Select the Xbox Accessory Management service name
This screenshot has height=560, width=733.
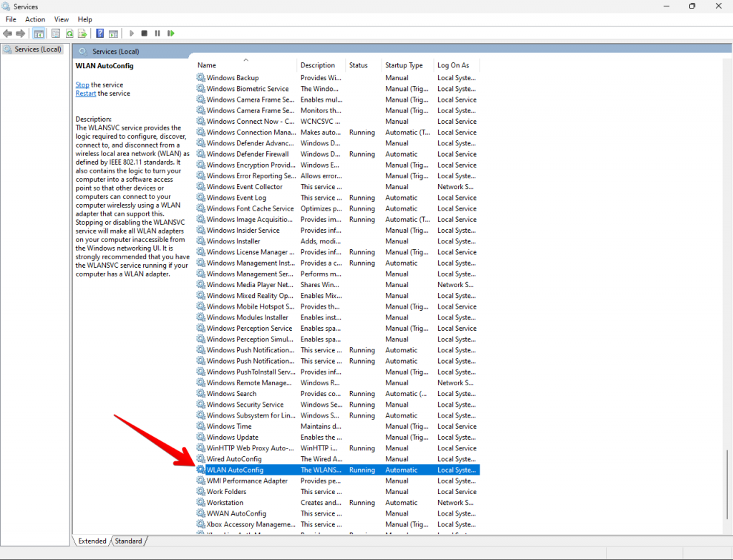[251, 524]
